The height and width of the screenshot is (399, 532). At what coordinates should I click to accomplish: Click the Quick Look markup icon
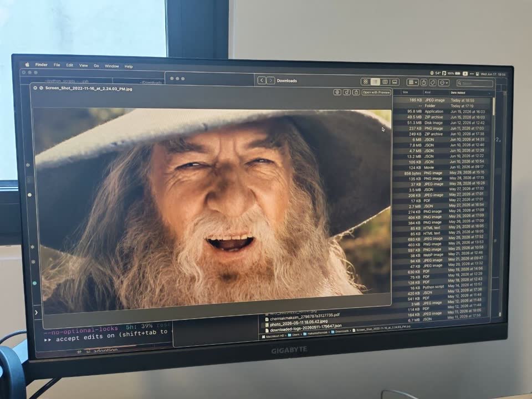click(337, 92)
